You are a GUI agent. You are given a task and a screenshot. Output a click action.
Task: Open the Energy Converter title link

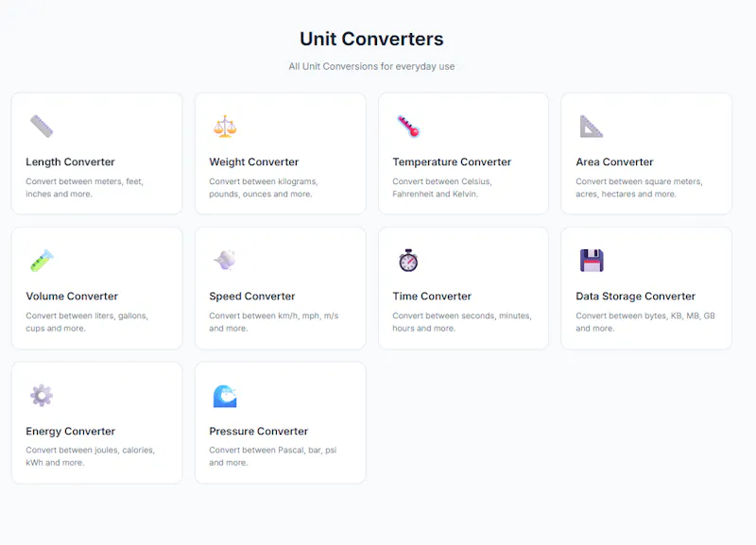point(70,432)
